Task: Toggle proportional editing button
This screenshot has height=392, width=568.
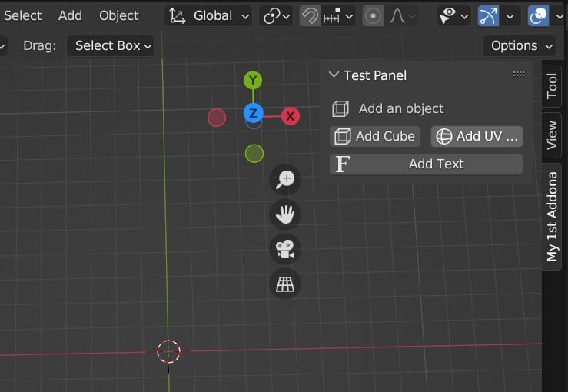Action: tap(374, 15)
